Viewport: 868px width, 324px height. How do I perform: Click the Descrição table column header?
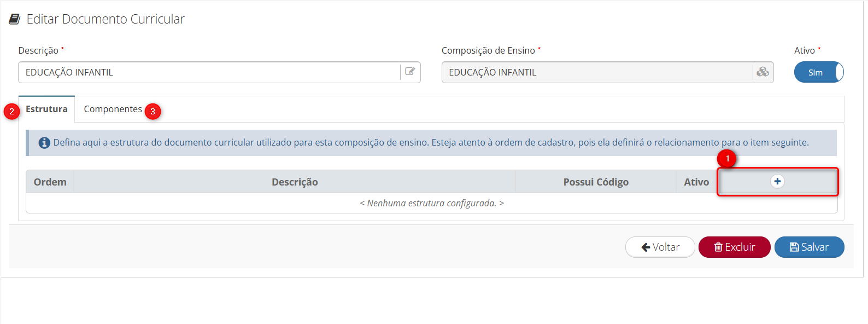click(x=295, y=182)
